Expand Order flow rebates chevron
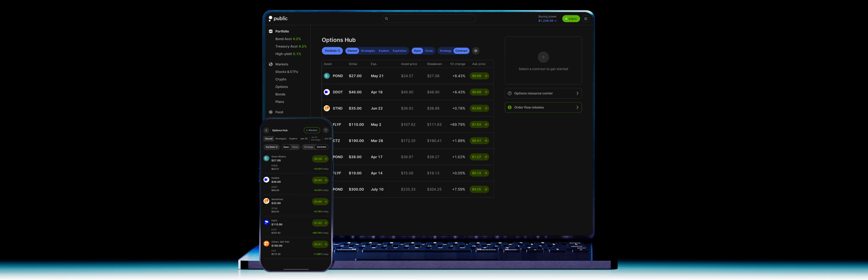The image size is (868, 280). coord(577,108)
